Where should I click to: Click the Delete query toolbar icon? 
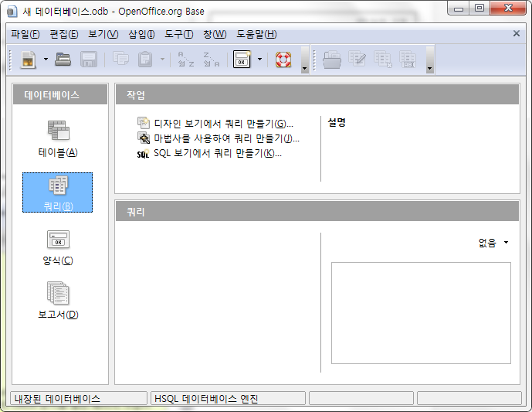[x=383, y=60]
